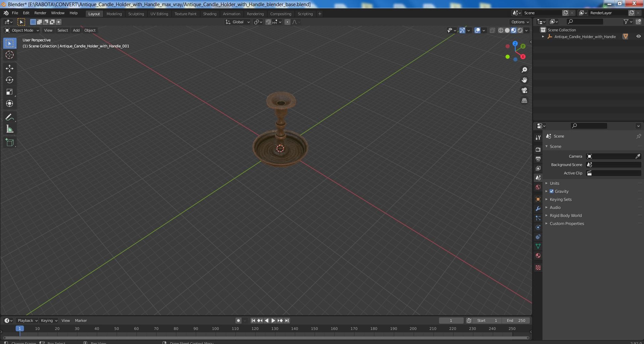Open the File menu
644x344 pixels.
click(15, 13)
